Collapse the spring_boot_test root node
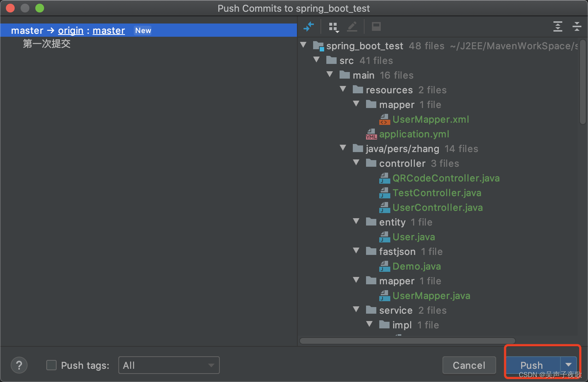The width and height of the screenshot is (588, 382). [x=303, y=45]
